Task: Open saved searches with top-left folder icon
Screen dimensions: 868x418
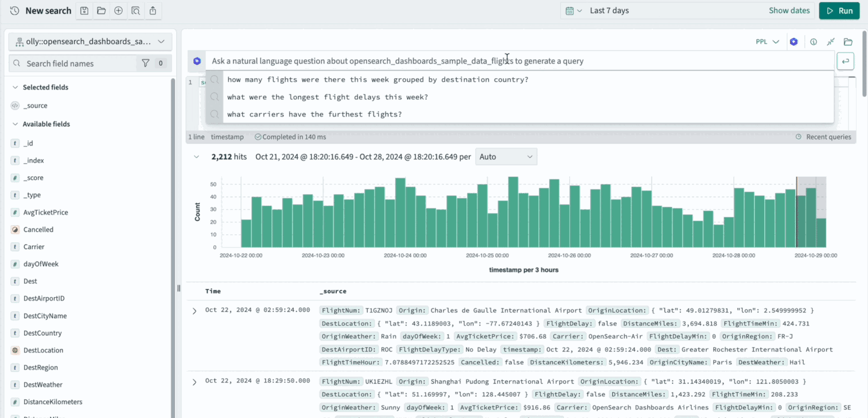Action: (102, 11)
